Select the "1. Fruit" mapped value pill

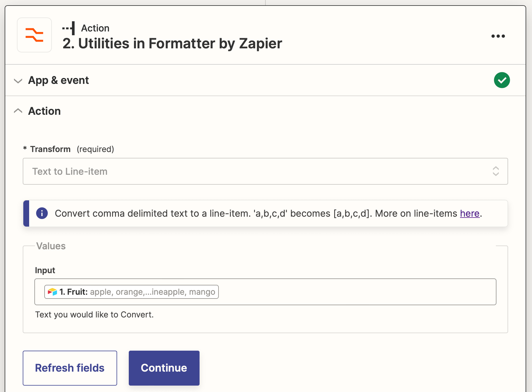[x=131, y=292]
